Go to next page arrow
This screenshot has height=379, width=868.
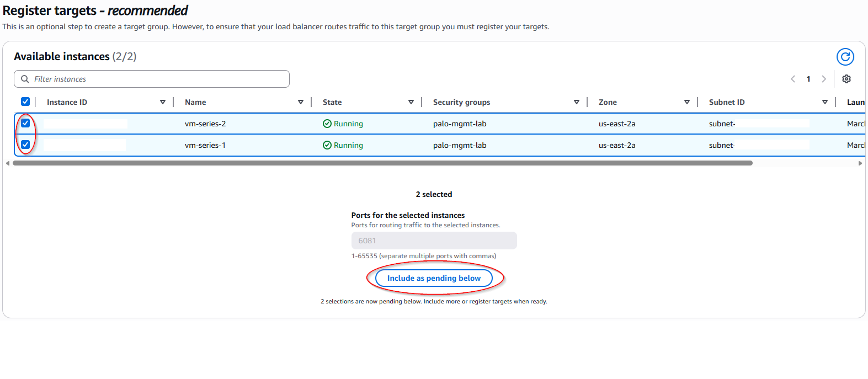[824, 79]
